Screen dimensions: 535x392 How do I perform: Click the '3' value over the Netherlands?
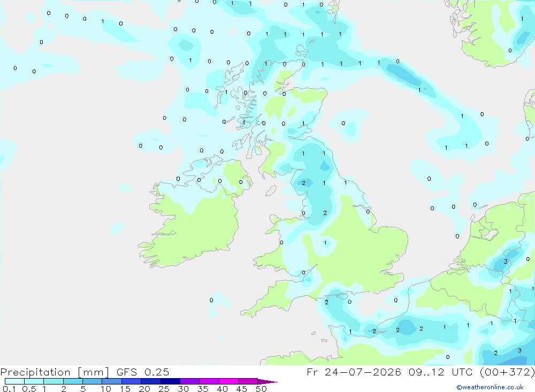point(506,262)
